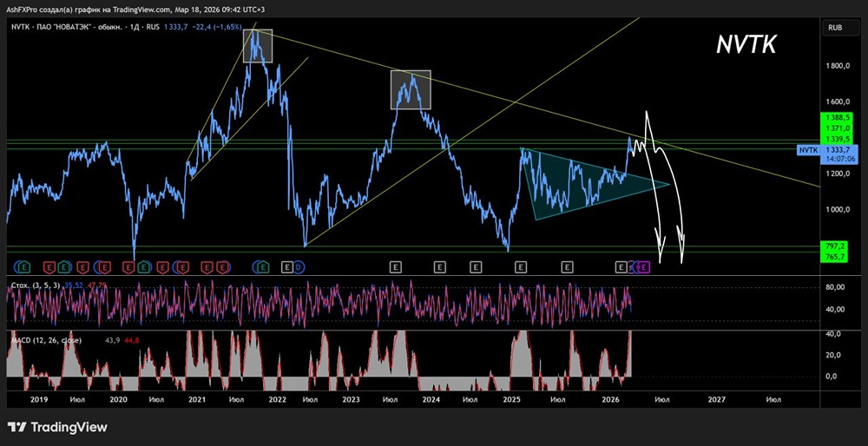This screenshot has width=868, height=446.
Task: Click the Stochastic value 35,52
Action: [x=74, y=285]
